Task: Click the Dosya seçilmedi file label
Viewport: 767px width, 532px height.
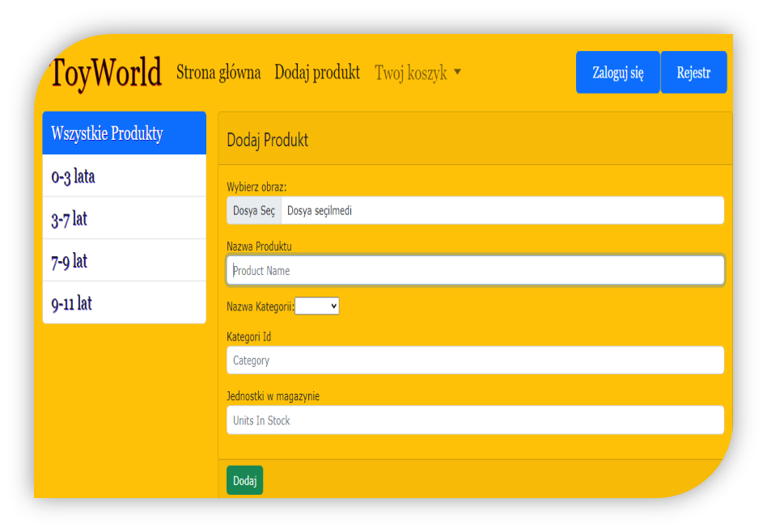Action: (x=322, y=209)
